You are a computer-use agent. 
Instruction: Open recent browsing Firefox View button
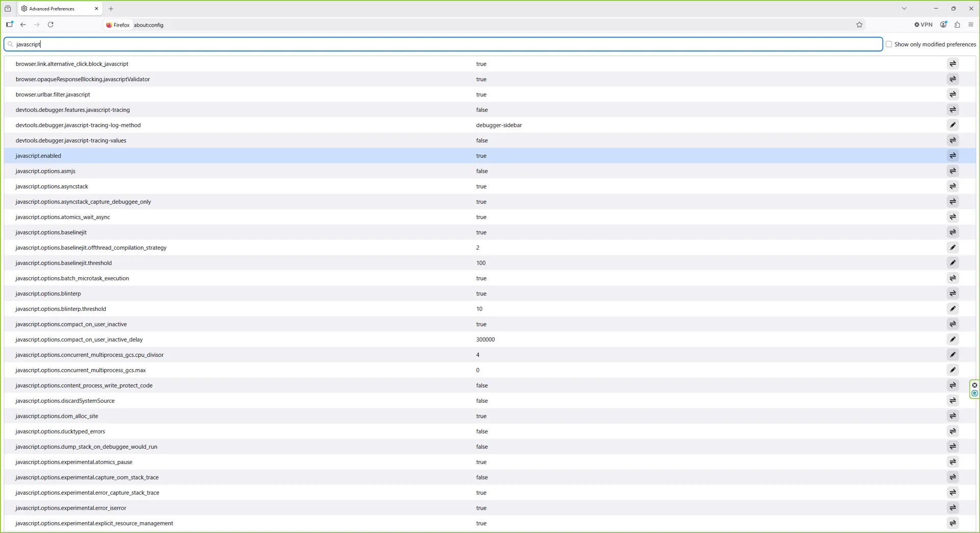pos(8,9)
